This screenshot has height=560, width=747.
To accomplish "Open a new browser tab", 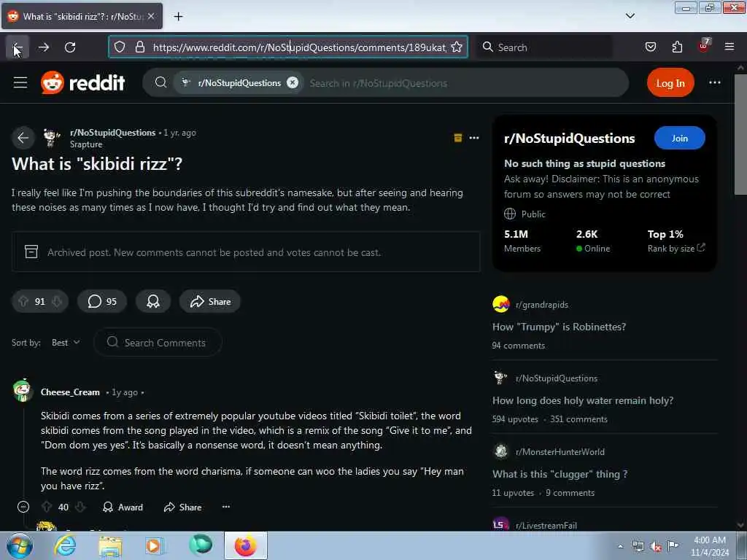I will (x=178, y=17).
